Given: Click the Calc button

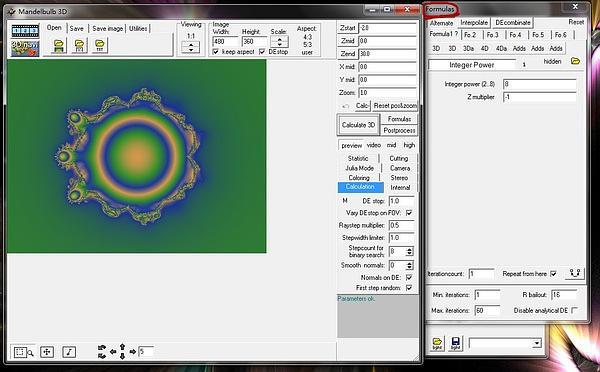Looking at the screenshot, I should pyautogui.click(x=362, y=106).
